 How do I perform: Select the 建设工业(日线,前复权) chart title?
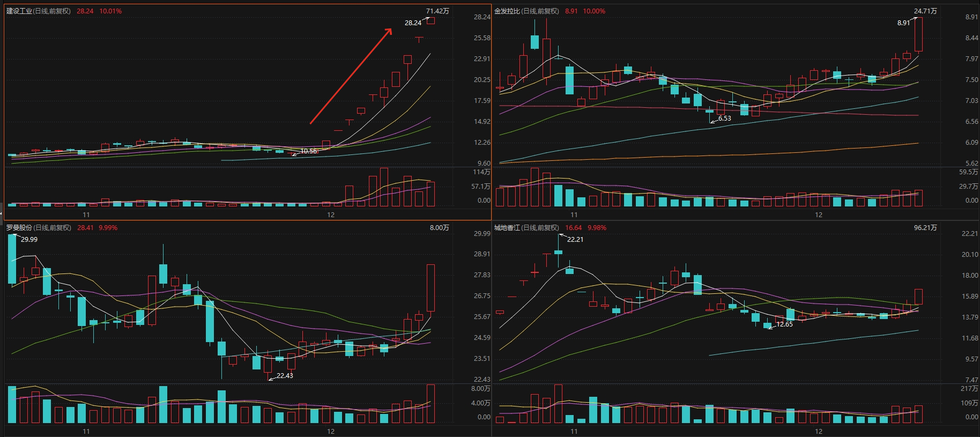[x=39, y=11]
